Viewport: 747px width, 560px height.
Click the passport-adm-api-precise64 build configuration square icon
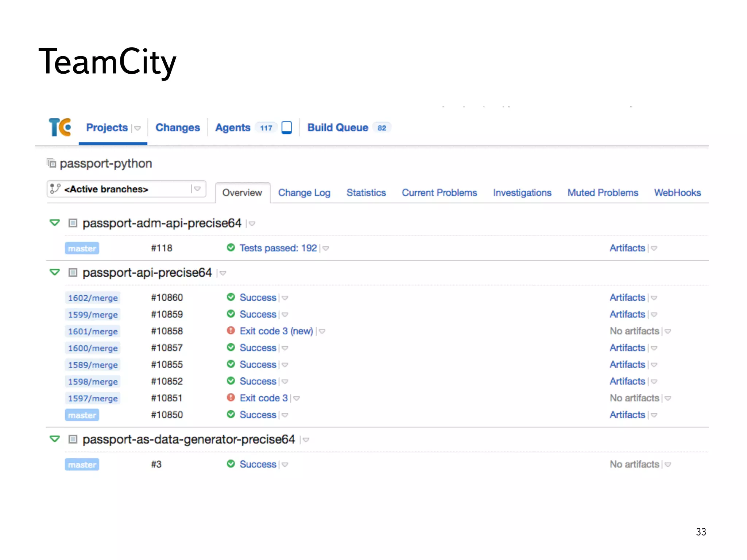pos(73,223)
